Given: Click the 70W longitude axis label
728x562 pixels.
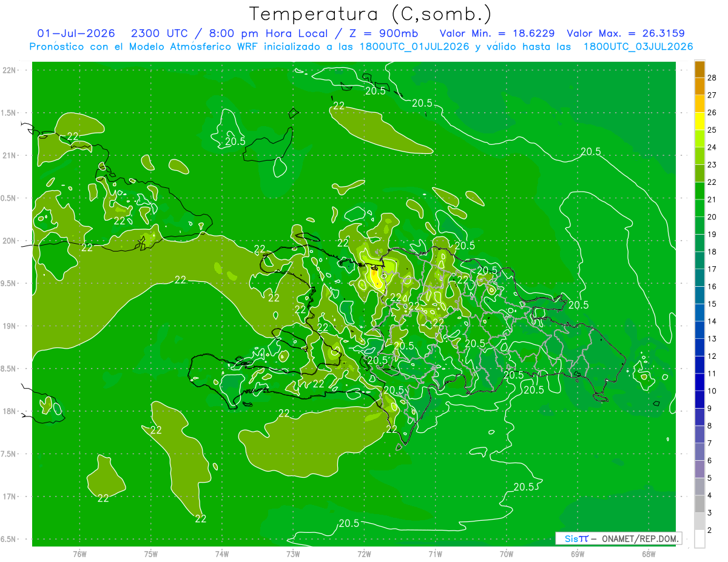Looking at the screenshot, I should 507,554.
